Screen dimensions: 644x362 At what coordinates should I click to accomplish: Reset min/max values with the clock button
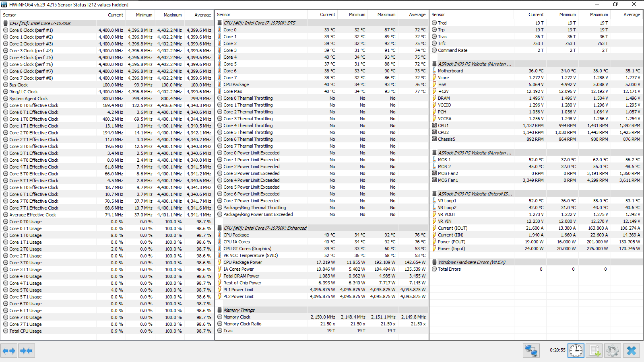[x=576, y=351]
